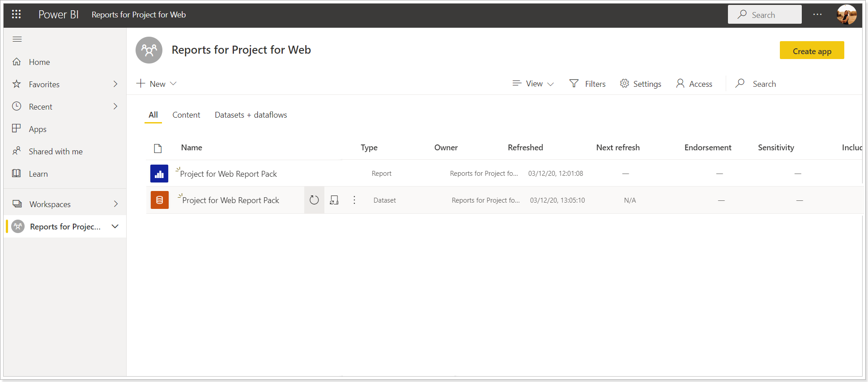Viewport: 868px width, 382px height.
Task: Sort by the Type column header
Action: click(369, 148)
